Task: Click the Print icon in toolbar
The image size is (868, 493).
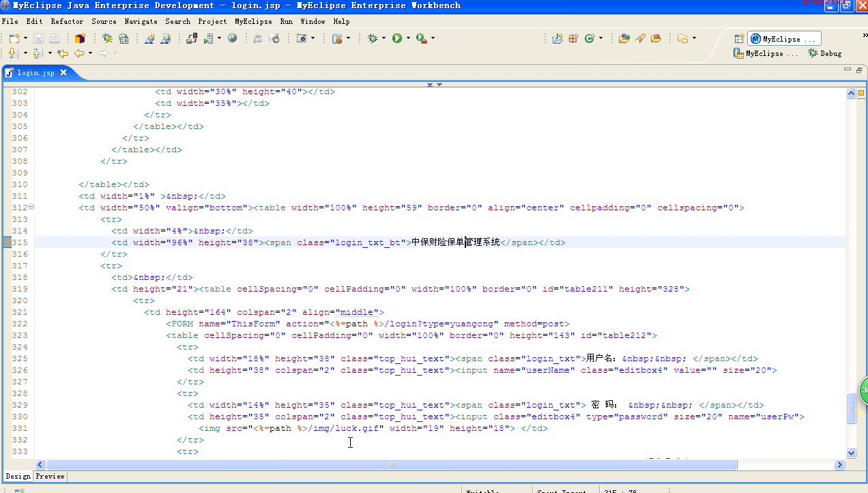Action: click(x=55, y=38)
